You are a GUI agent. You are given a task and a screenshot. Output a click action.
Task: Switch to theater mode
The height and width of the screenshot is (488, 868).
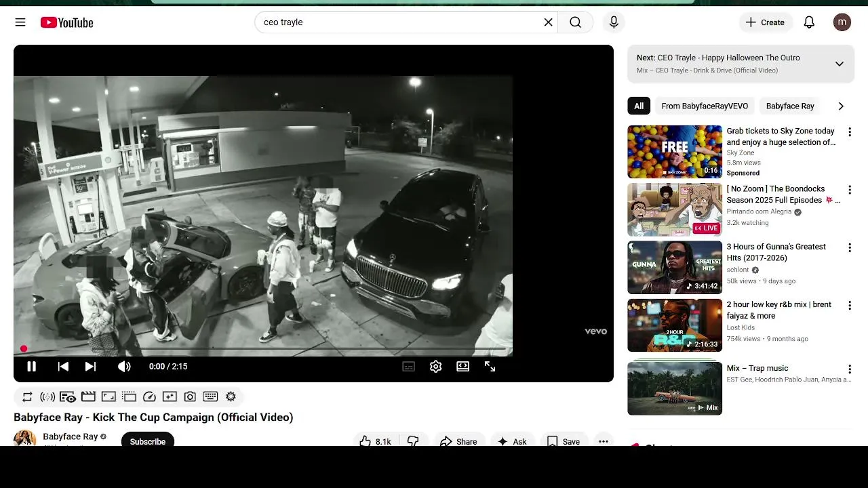pyautogui.click(x=462, y=366)
